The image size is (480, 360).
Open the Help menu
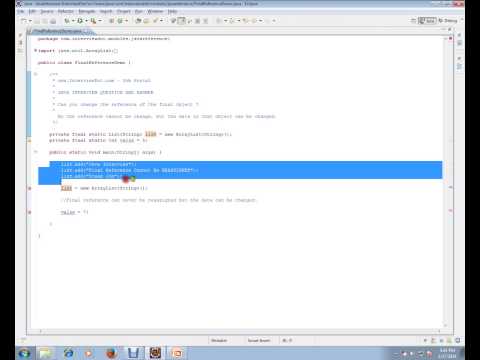172,11
